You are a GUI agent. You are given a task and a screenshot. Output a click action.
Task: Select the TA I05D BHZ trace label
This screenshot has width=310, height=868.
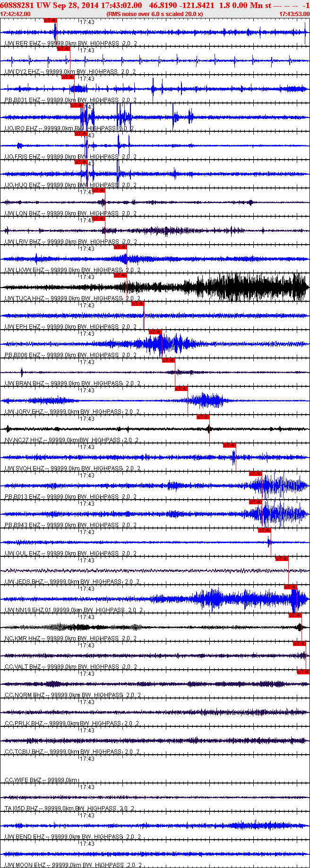click(x=69, y=808)
